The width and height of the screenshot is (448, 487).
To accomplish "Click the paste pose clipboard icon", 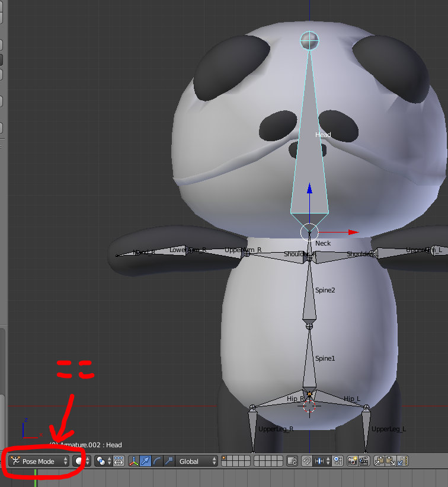I will [391, 461].
